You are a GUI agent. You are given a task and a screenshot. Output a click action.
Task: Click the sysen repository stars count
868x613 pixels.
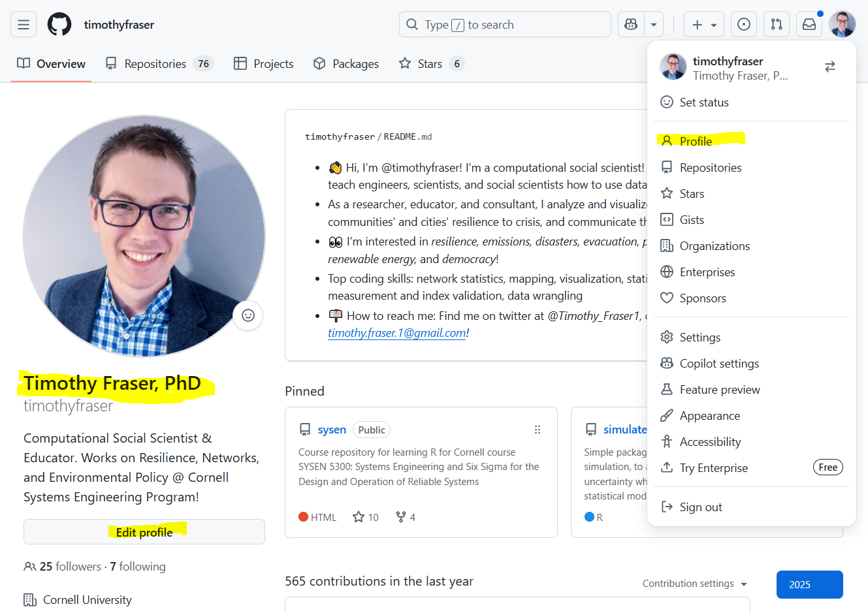click(366, 517)
